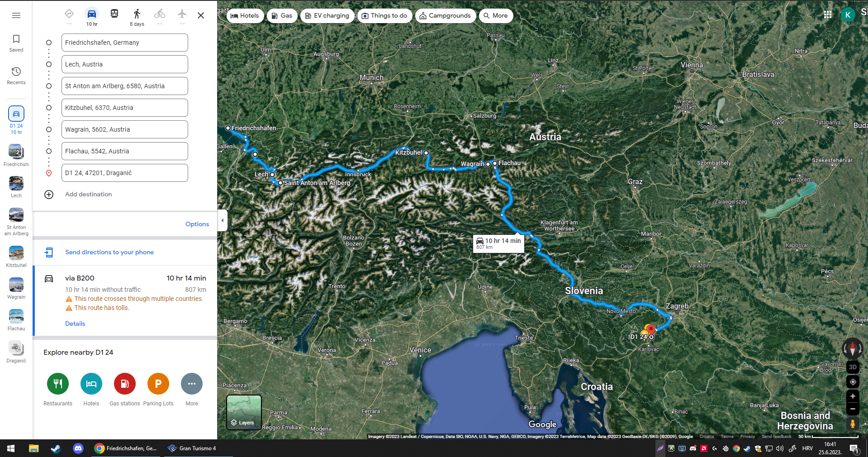Click Send feedback link
Viewport: 868px width, 457px height.
[777, 437]
